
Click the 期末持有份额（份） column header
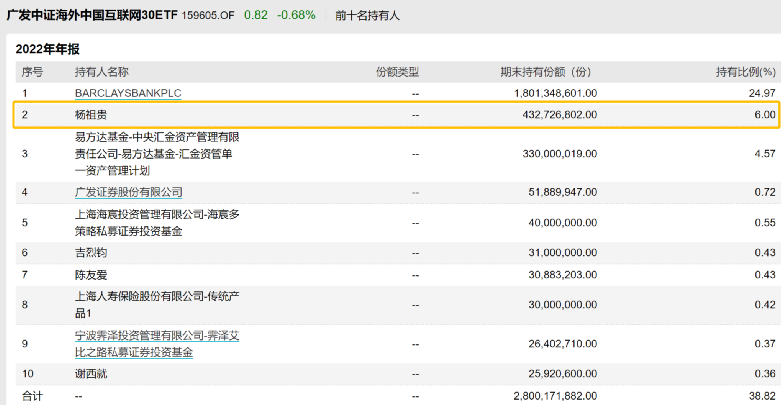point(545,72)
